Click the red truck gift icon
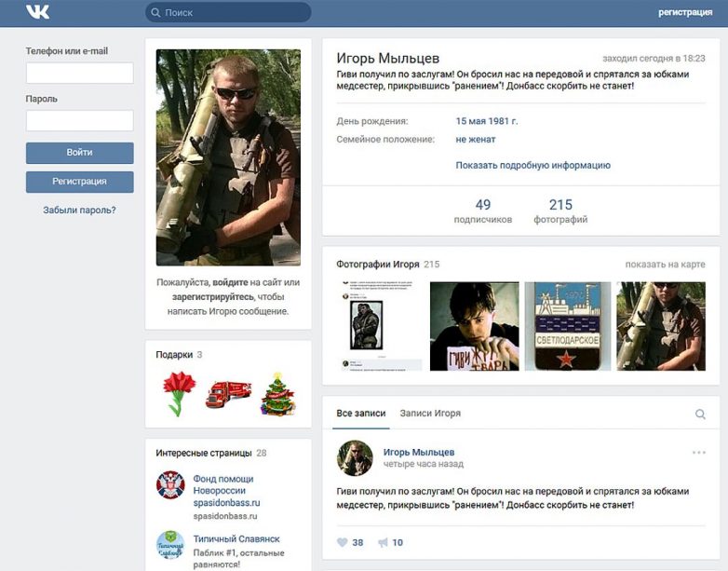The width and height of the screenshot is (728, 571). pos(228,393)
